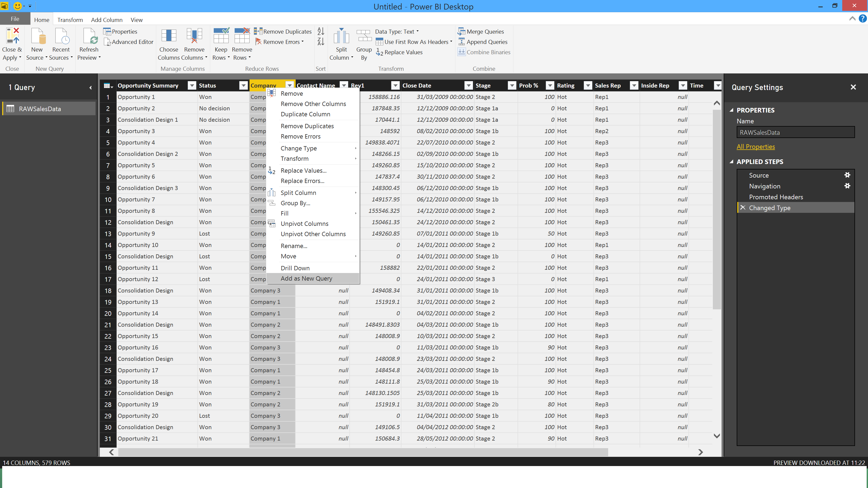This screenshot has width=868, height=488.
Task: Delete the Changed Type step
Action: pos(743,207)
